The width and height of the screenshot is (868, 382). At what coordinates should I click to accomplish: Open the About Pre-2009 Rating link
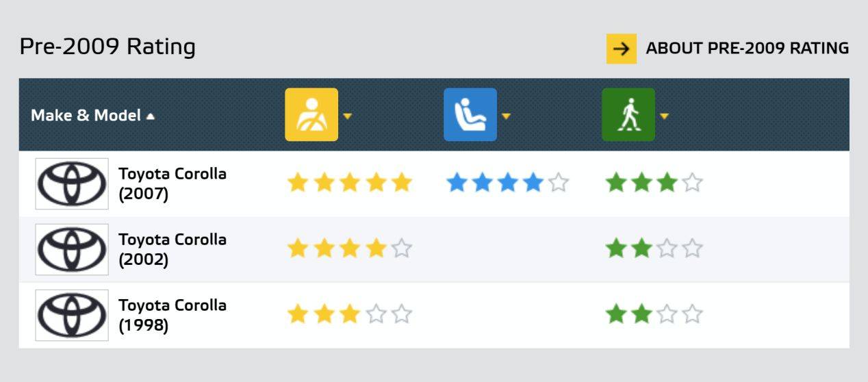tap(748, 49)
